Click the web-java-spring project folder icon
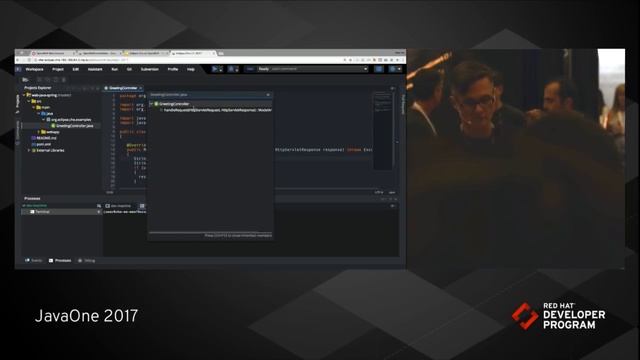 tap(29, 95)
